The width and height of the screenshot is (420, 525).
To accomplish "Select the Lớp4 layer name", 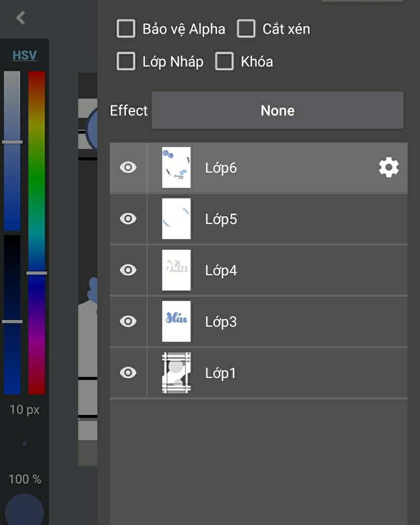I will (221, 270).
